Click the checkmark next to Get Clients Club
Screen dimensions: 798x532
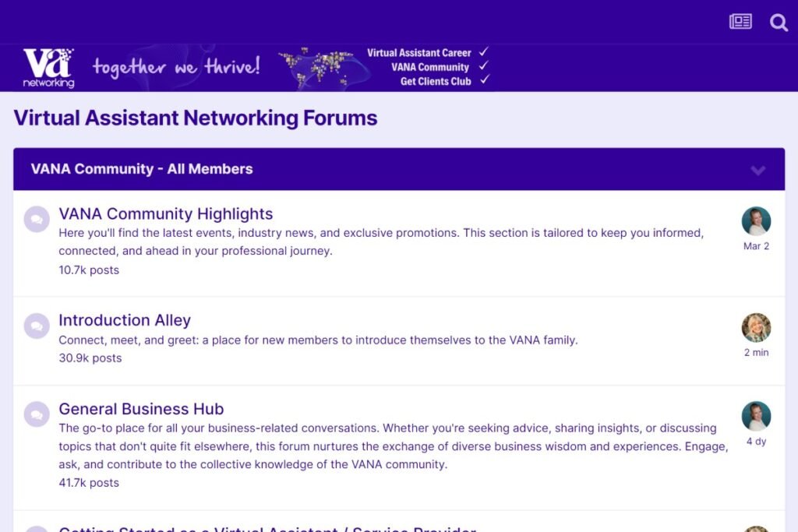coord(486,80)
